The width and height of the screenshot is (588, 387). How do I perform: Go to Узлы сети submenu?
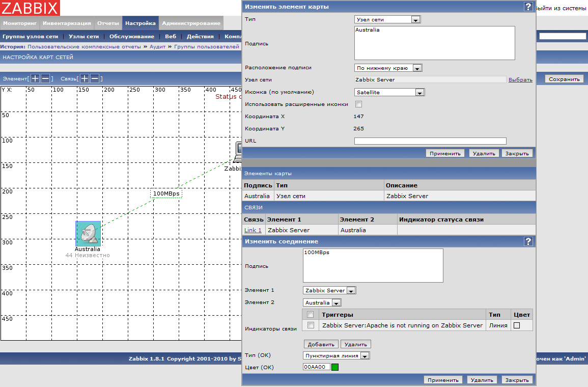click(83, 36)
